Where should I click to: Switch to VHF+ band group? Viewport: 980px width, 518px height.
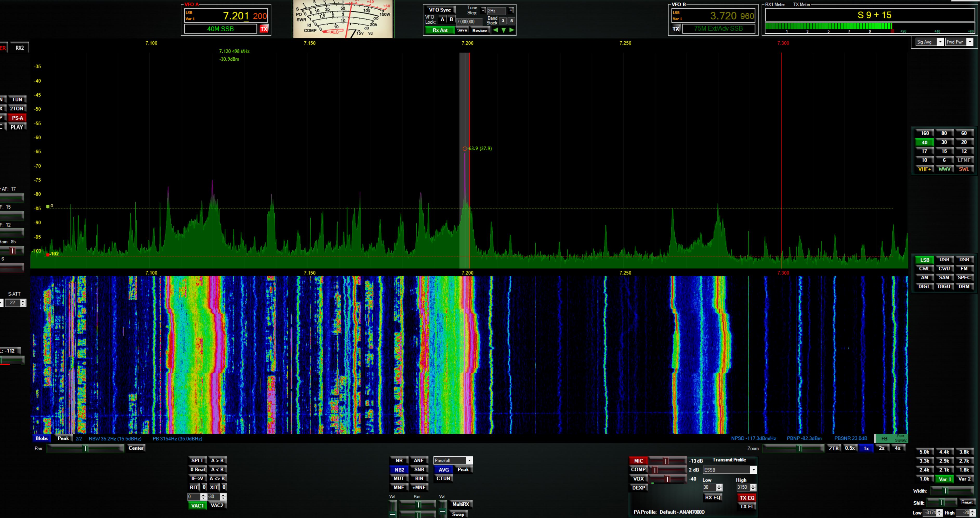[x=924, y=169]
